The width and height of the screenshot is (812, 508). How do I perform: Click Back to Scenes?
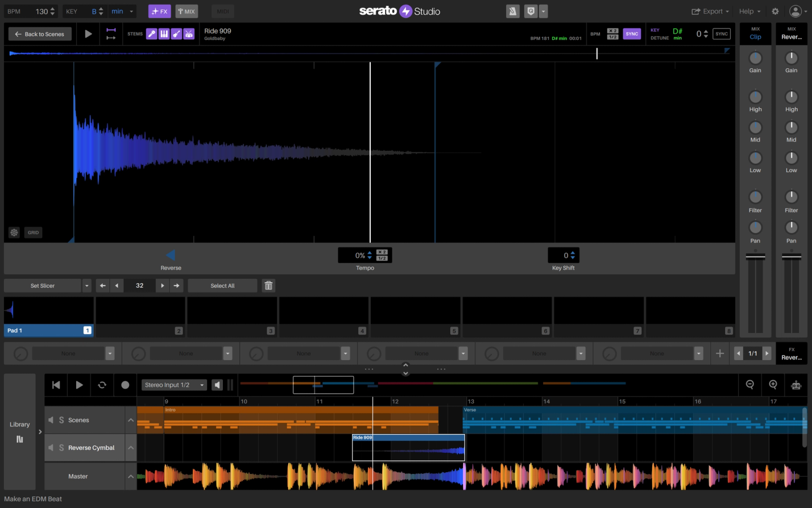point(39,34)
